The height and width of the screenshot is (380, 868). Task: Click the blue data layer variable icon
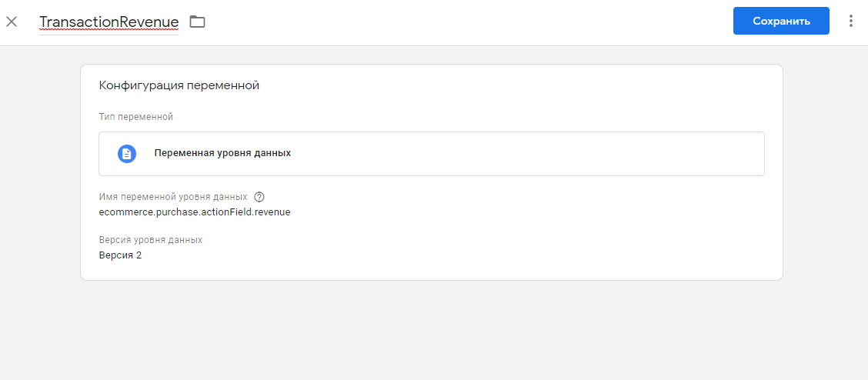127,153
